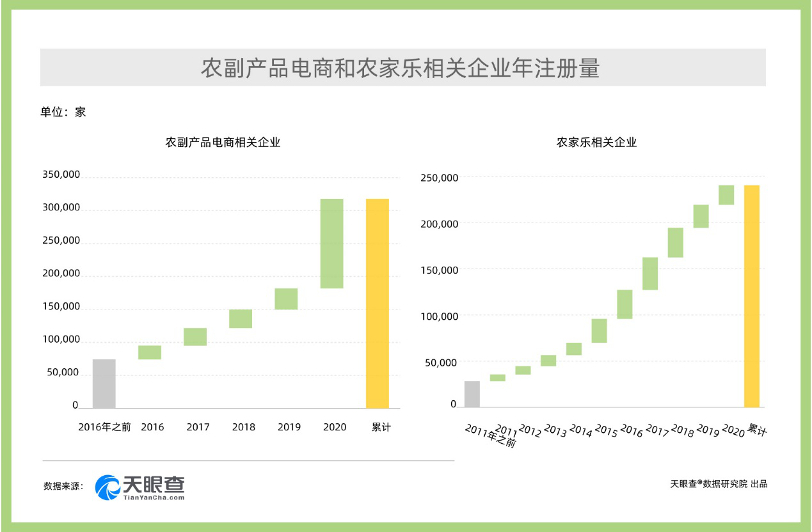Select the 2011 green bar in right chart

(x=497, y=377)
